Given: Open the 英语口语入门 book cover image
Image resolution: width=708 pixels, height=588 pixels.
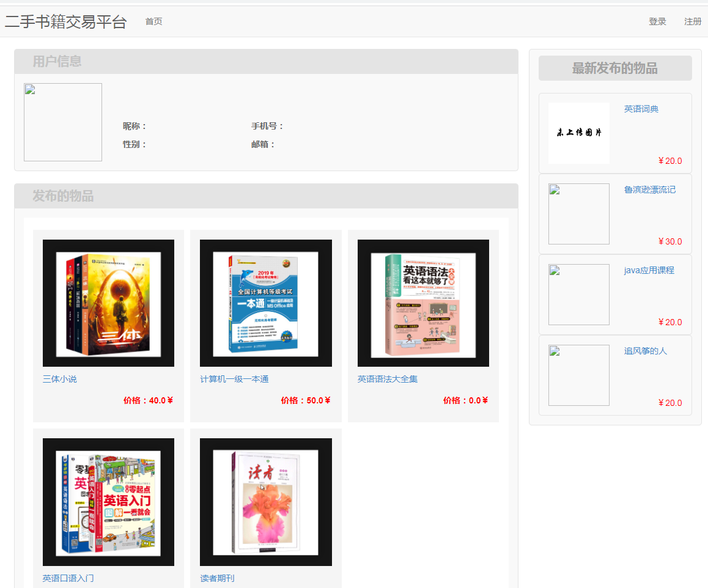Looking at the screenshot, I should 108,502.
